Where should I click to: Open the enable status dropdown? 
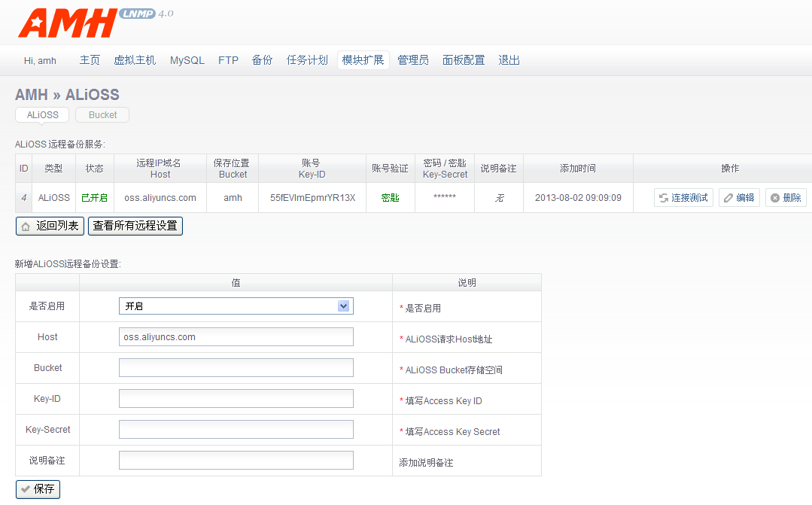pyautogui.click(x=236, y=306)
